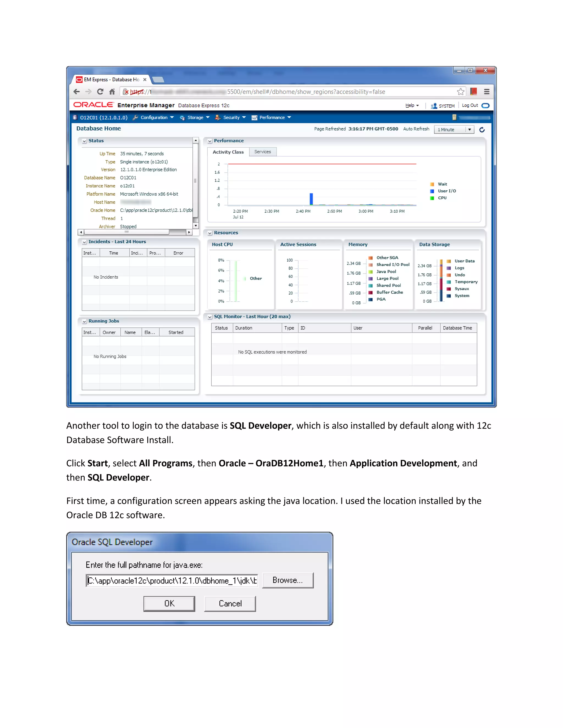
Task: Collapse the Running Jobs section
Action: coord(85,322)
